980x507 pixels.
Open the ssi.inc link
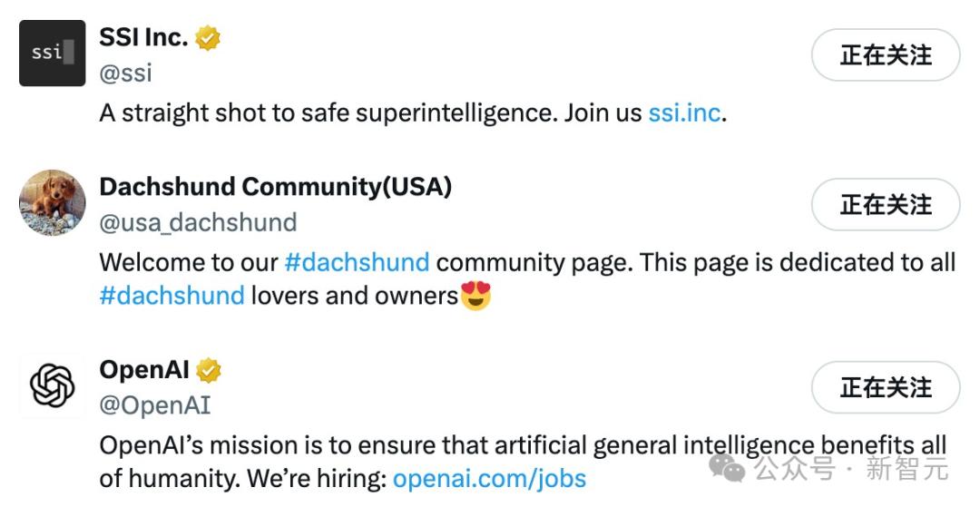(684, 113)
